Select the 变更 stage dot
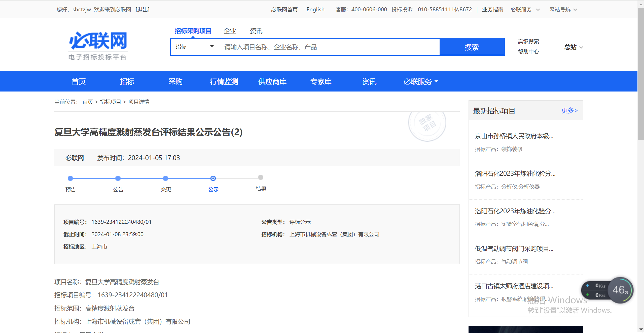Image resolution: width=644 pixels, height=333 pixels. click(165, 178)
